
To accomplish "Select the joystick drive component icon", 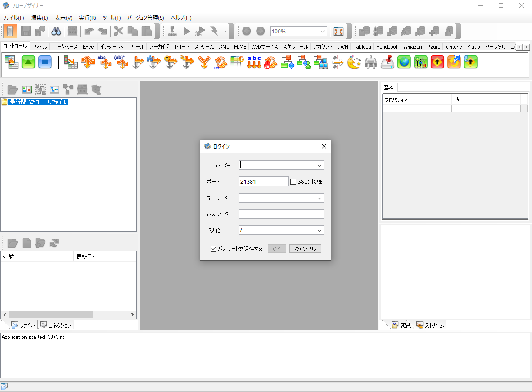I will [388, 62].
